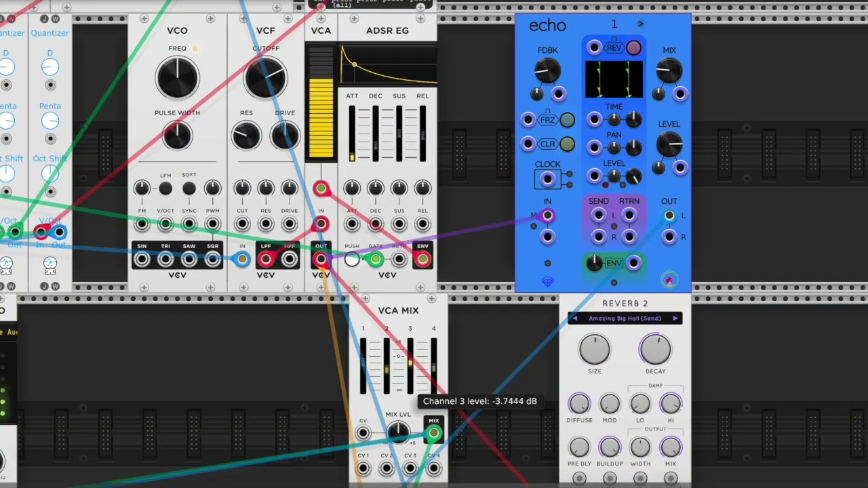Screen dimensions: 868x488
Task: Click the VCO TRI output jack
Action: (x=165, y=259)
